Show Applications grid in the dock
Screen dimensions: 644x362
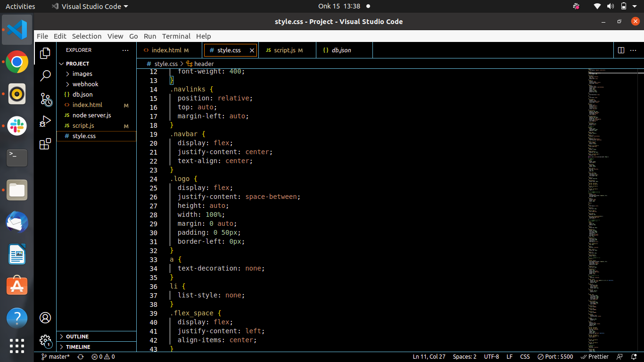click(17, 346)
